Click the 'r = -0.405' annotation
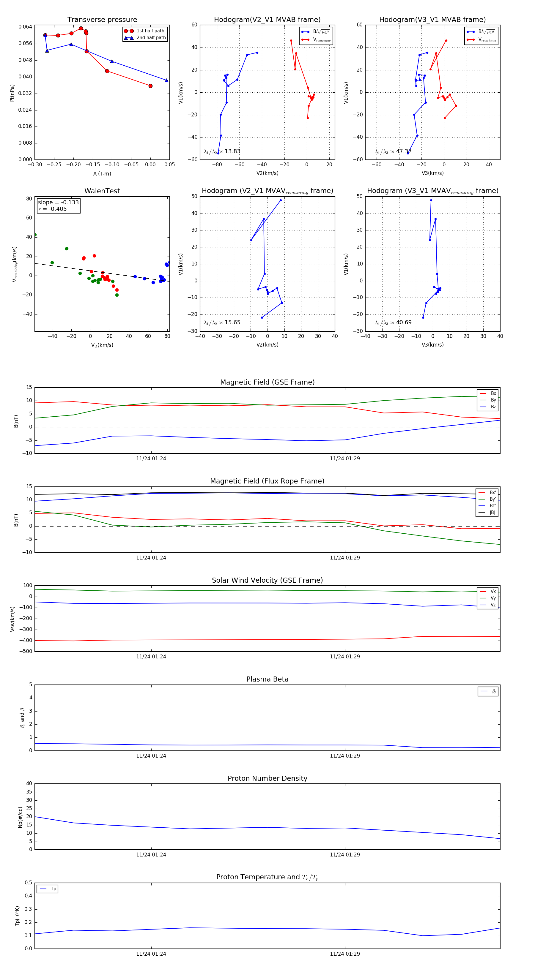The height and width of the screenshot is (980, 535). (53, 209)
